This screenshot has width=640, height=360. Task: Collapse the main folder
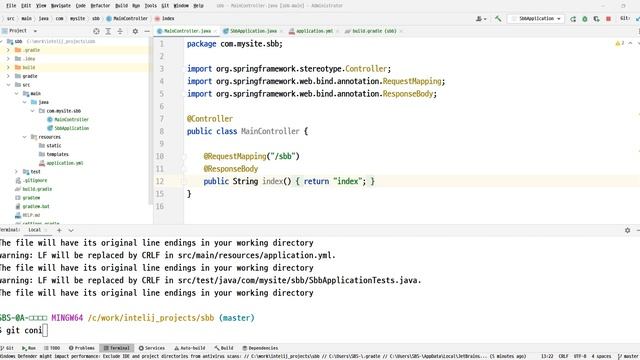(x=16, y=93)
